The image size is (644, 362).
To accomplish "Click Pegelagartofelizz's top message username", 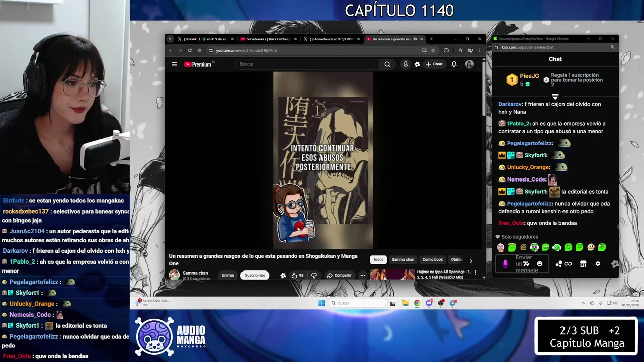I will coord(530,143).
